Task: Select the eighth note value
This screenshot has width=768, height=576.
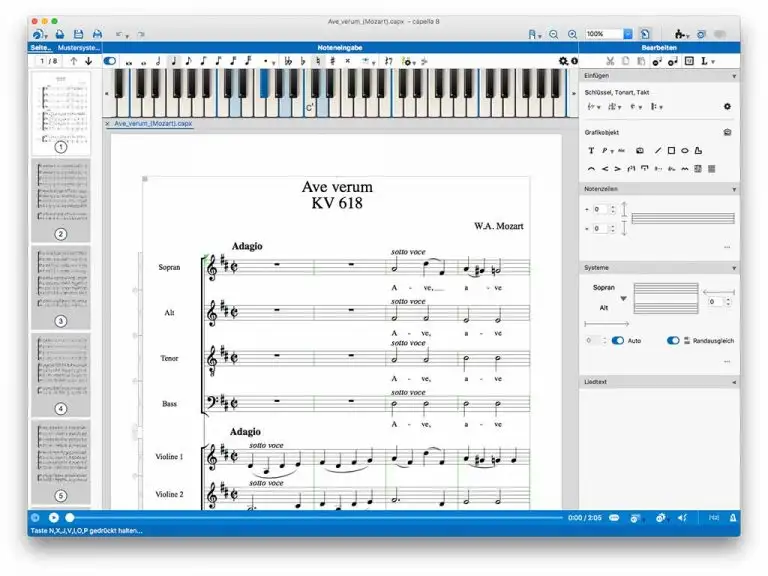Action: [x=189, y=61]
